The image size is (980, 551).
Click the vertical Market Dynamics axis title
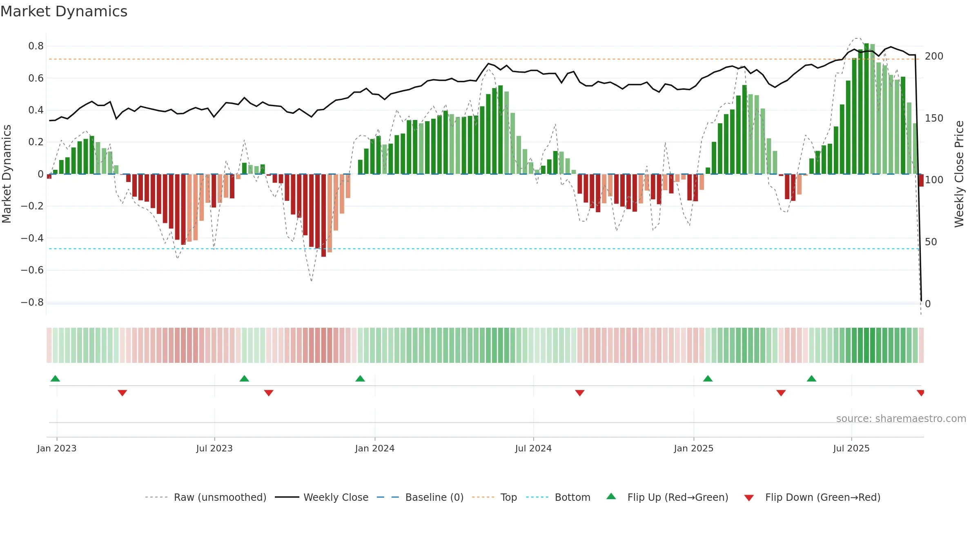point(7,174)
